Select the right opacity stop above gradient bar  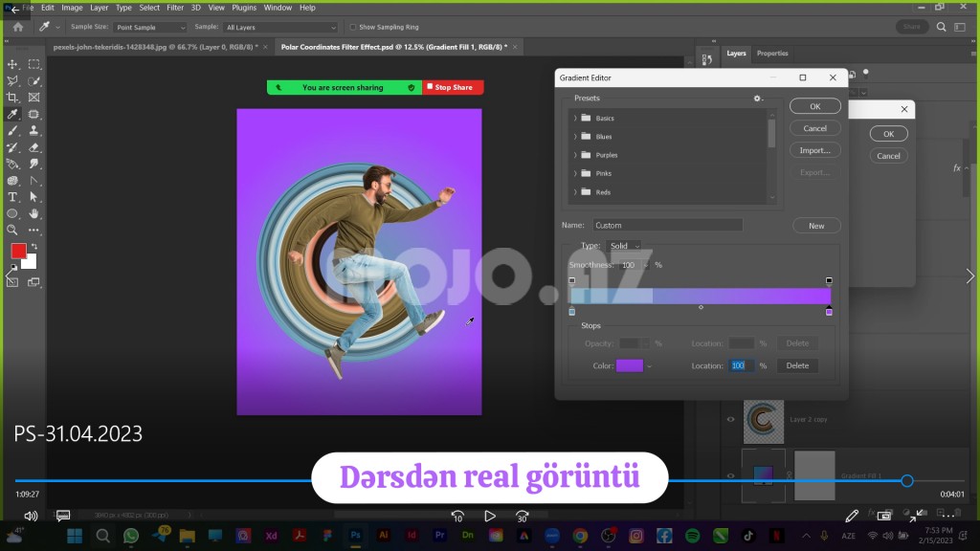pos(829,280)
